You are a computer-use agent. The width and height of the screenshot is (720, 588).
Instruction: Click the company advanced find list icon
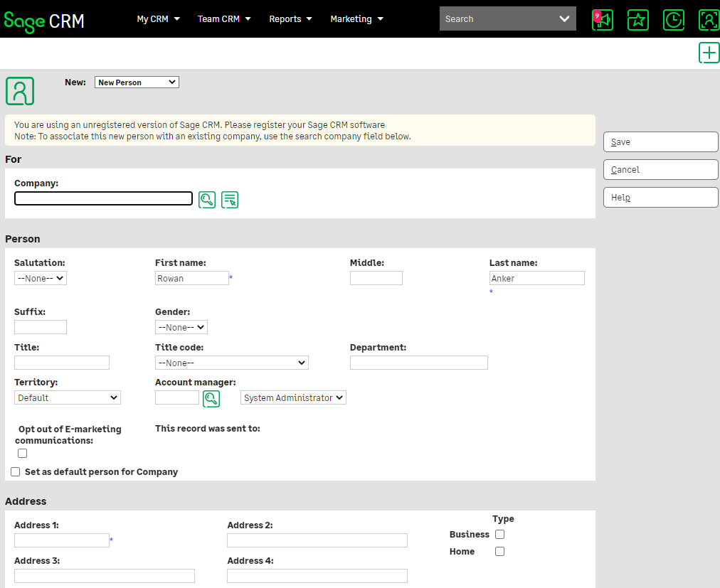coord(230,200)
